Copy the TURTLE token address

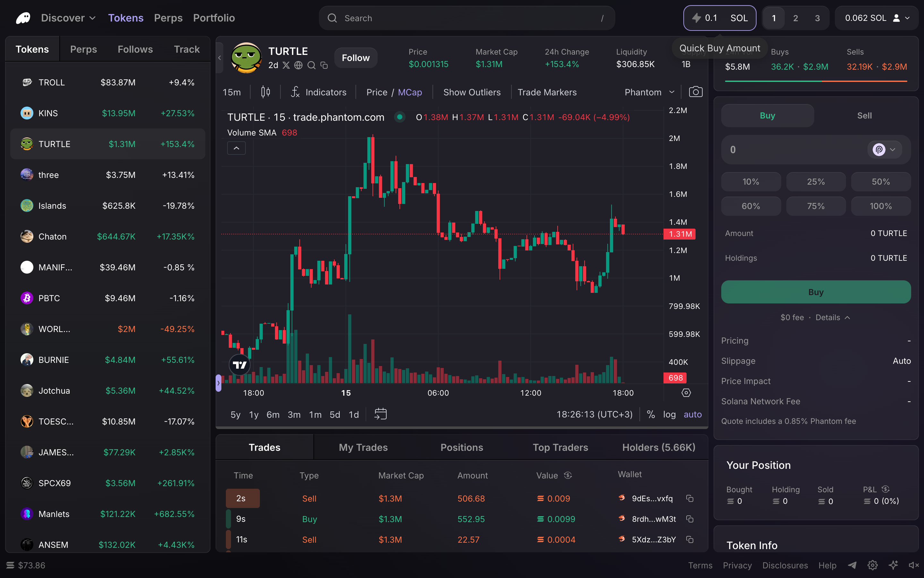pos(324,66)
